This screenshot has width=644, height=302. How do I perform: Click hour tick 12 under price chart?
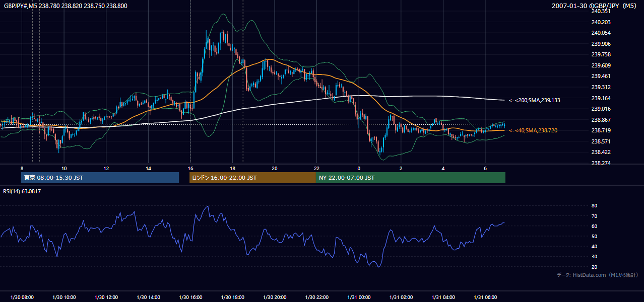click(106, 168)
